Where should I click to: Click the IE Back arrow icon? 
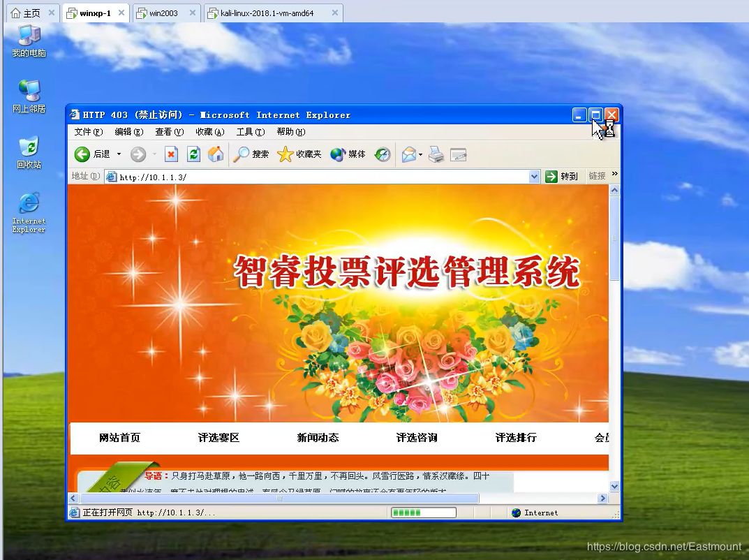pos(82,154)
